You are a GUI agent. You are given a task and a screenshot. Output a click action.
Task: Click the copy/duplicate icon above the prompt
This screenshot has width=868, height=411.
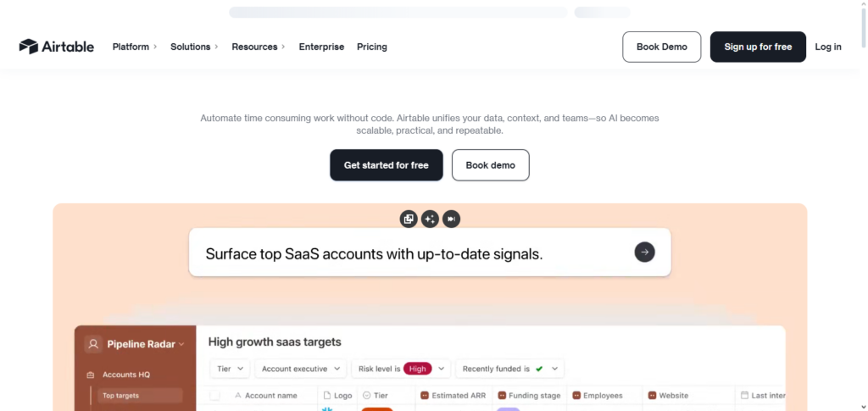pos(409,219)
